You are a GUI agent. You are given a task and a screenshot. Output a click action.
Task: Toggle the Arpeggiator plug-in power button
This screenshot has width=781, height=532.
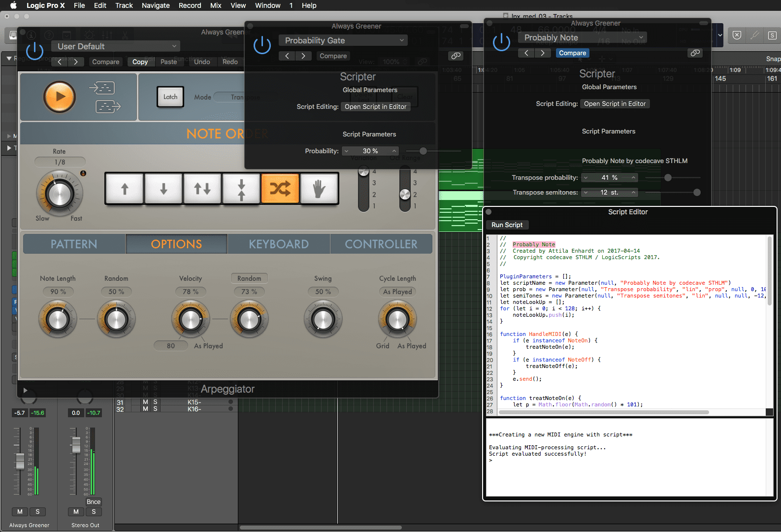[x=34, y=51]
